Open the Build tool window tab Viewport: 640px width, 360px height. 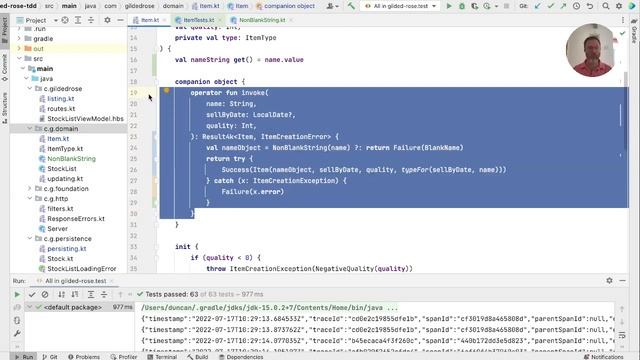[x=198, y=357]
